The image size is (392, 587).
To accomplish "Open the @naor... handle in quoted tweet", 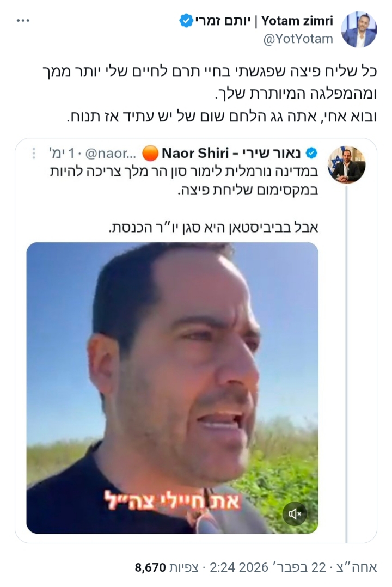I will pyautogui.click(x=112, y=154).
